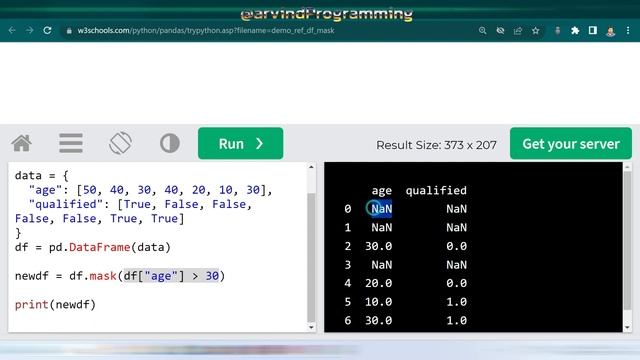Go to the W3Schools home icon
Screen dimensions: 640x360
click(21, 143)
